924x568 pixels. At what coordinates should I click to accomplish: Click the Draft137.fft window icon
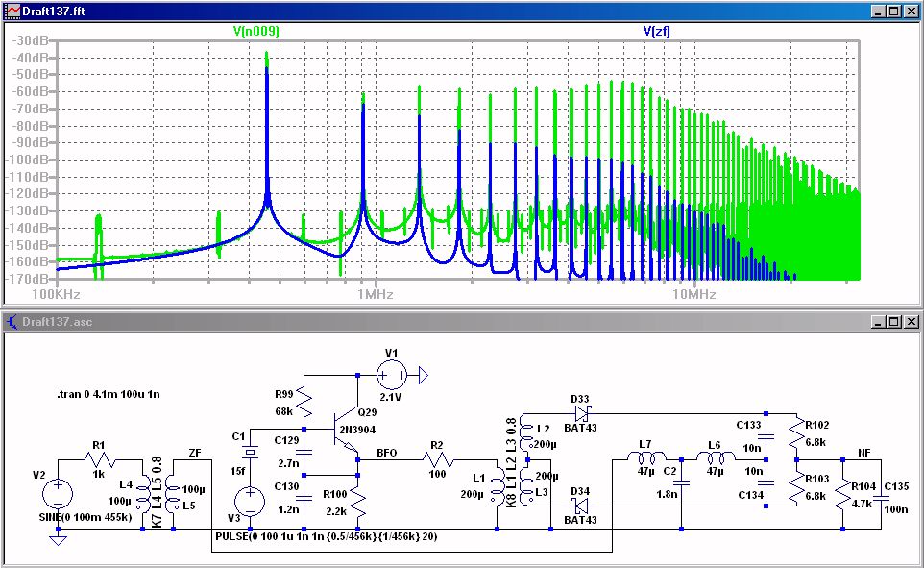(x=12, y=11)
